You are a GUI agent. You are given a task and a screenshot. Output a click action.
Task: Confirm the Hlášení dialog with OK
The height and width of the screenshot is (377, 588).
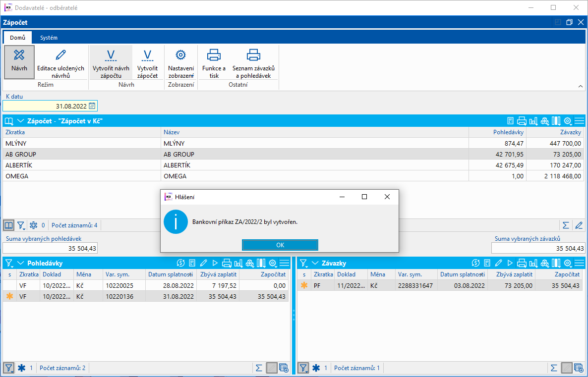click(x=280, y=245)
